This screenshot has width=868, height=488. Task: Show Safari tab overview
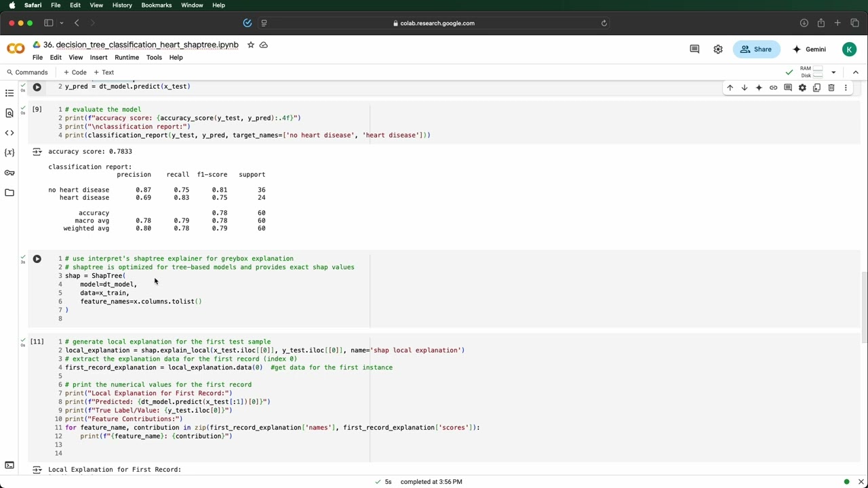click(854, 23)
